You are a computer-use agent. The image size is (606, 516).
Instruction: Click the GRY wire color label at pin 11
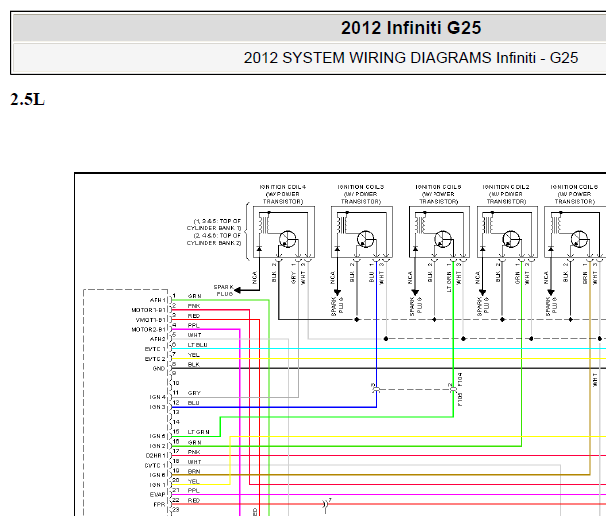(x=194, y=393)
